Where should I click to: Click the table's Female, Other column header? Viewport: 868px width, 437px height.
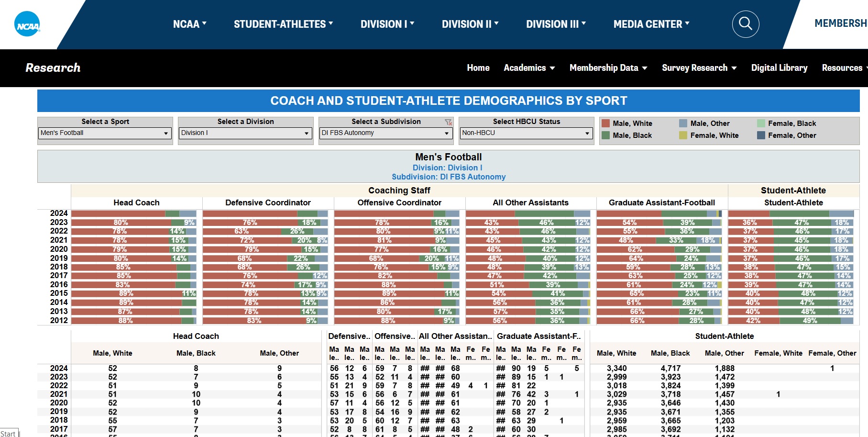point(832,353)
